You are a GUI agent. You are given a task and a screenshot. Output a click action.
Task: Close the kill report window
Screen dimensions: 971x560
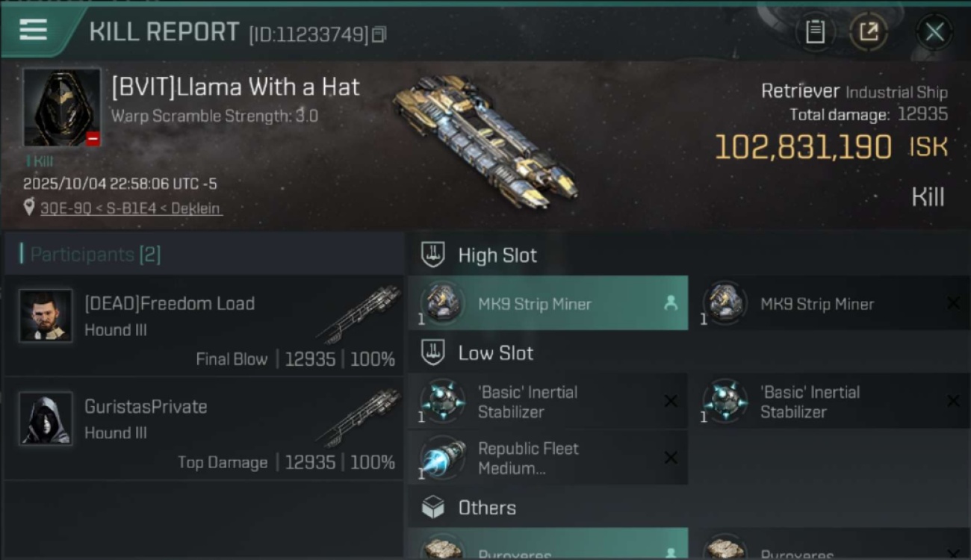pos(934,31)
